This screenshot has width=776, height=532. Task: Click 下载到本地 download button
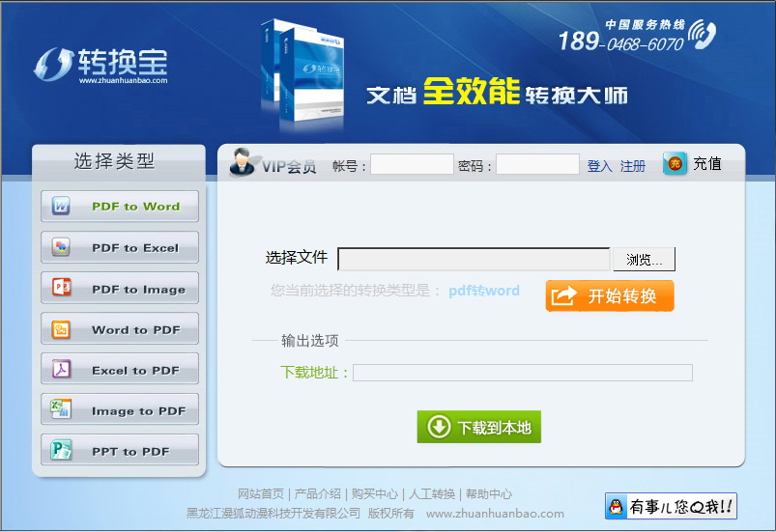click(x=479, y=427)
